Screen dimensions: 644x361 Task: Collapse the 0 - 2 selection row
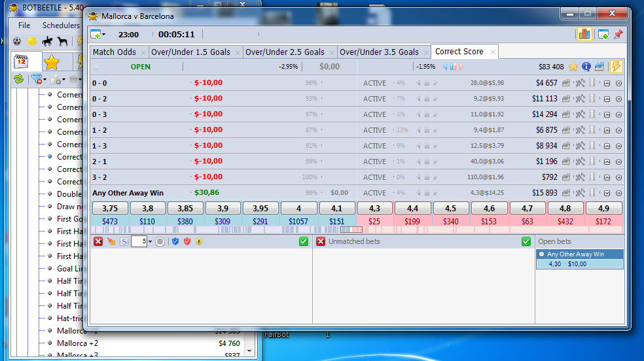point(607,99)
